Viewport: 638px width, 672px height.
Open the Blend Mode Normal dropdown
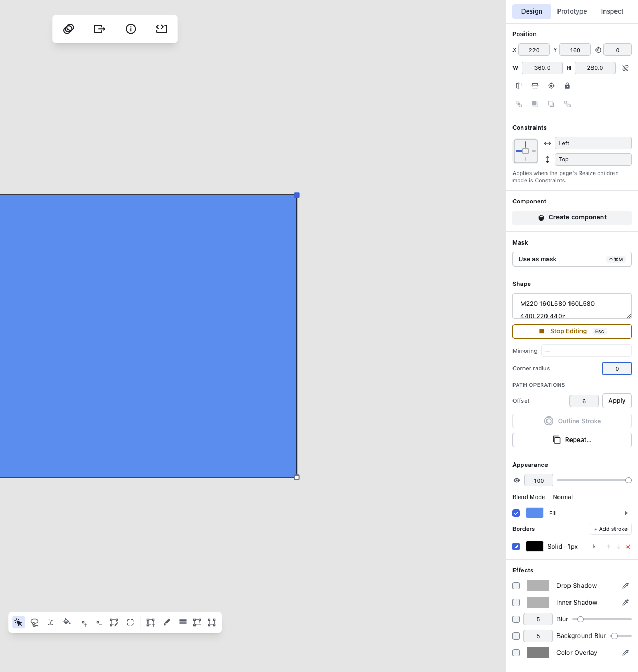coord(563,497)
